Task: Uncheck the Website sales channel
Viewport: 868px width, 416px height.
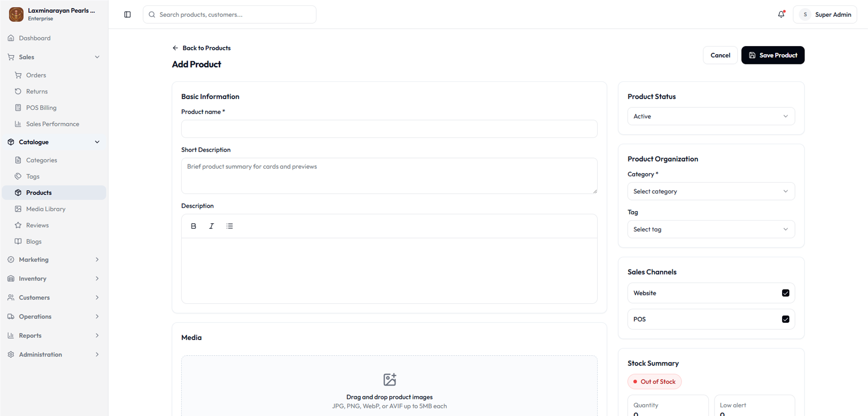Action: tap(785, 293)
